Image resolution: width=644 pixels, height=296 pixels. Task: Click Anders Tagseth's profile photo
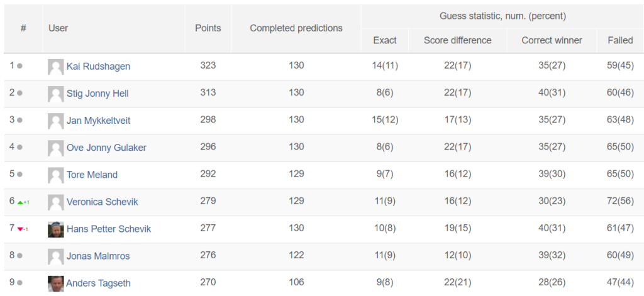55,283
